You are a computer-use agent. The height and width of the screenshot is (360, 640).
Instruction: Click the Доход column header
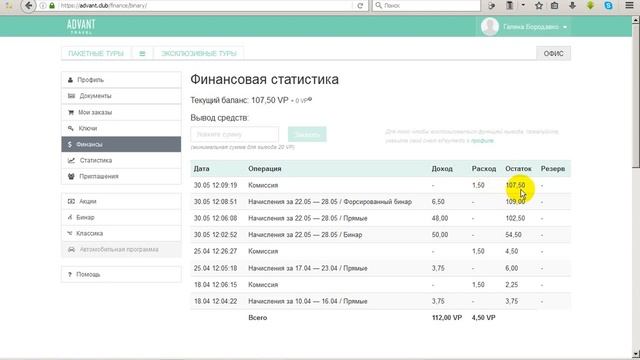coord(442,169)
